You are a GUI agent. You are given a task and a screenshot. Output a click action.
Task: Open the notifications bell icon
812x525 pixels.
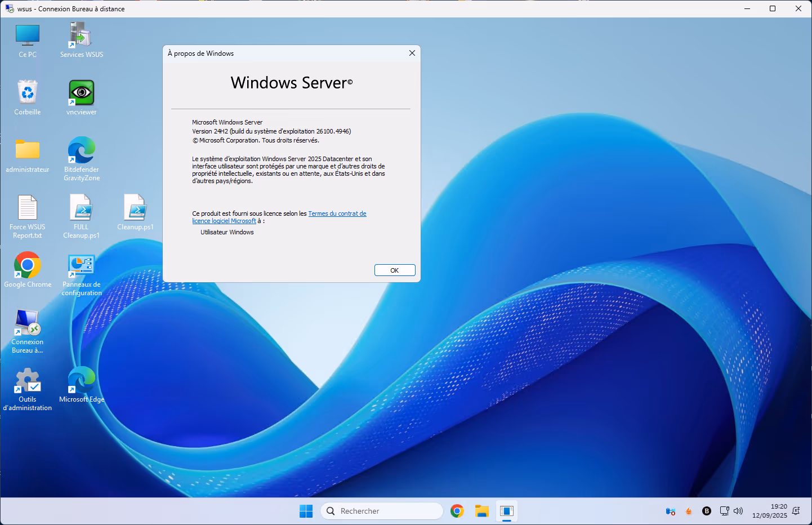click(796, 511)
